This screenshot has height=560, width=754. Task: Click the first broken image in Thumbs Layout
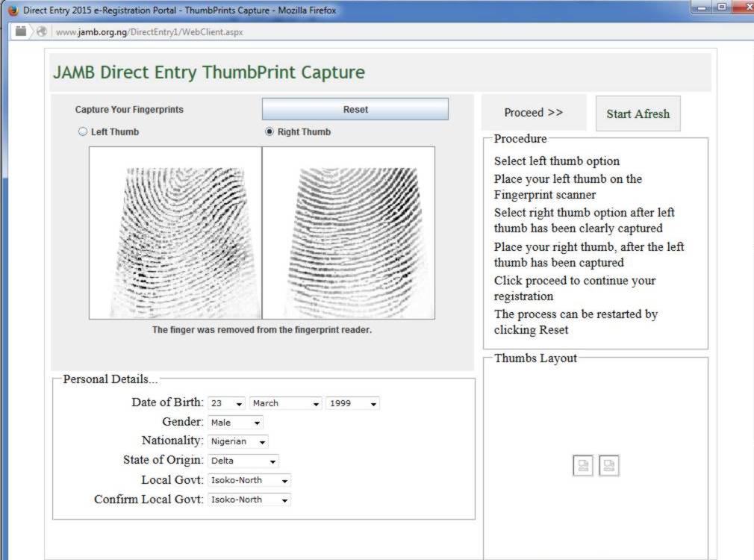(x=583, y=465)
